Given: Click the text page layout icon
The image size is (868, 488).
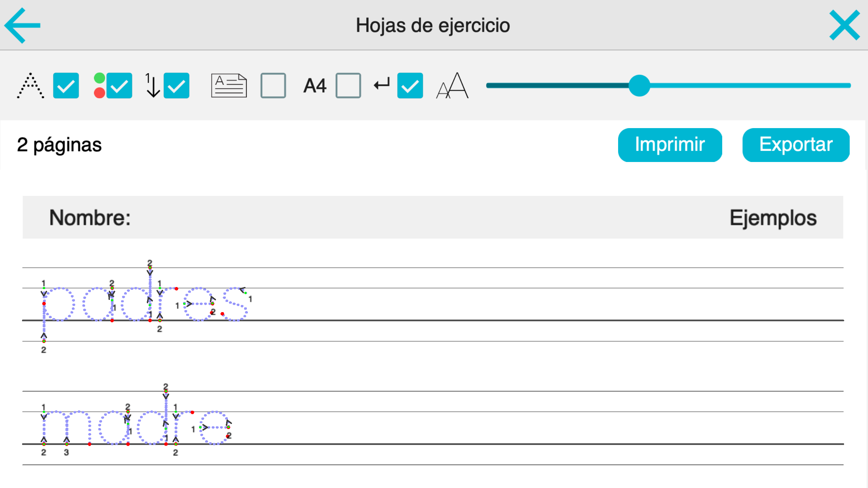Looking at the screenshot, I should 229,85.
